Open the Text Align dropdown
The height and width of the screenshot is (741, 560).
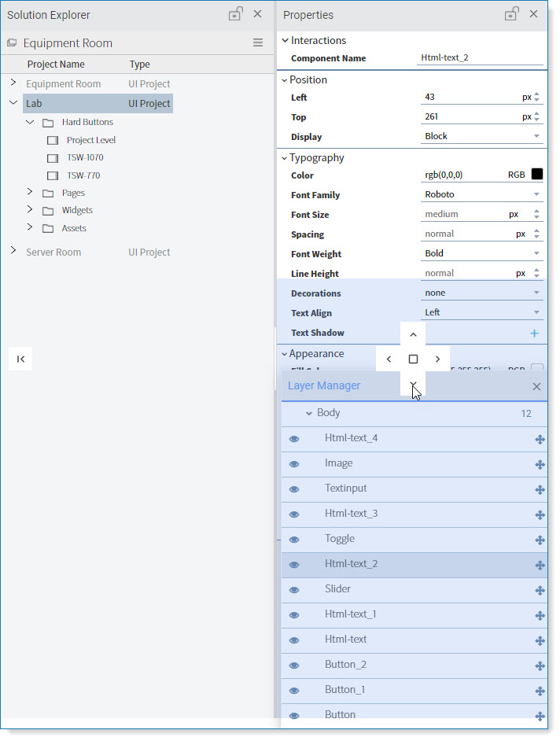481,312
